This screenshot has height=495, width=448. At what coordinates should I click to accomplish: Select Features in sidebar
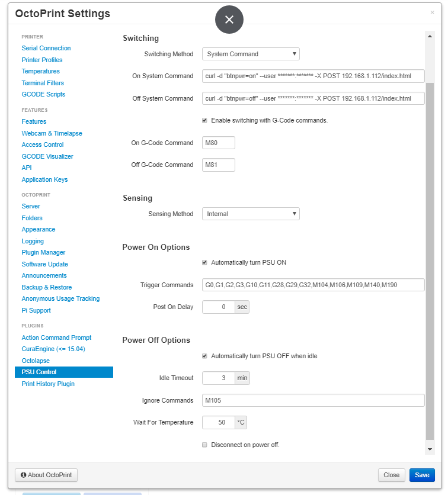pyautogui.click(x=34, y=121)
